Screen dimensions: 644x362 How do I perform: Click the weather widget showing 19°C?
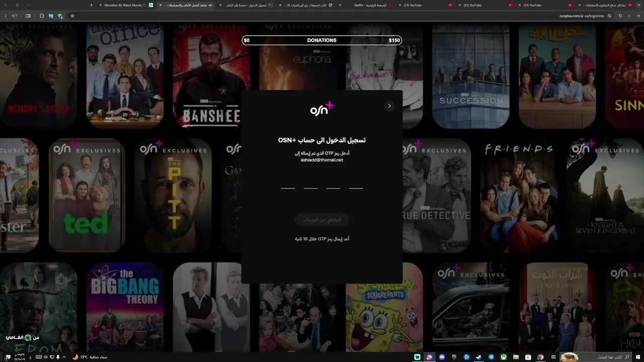[x=90, y=357]
